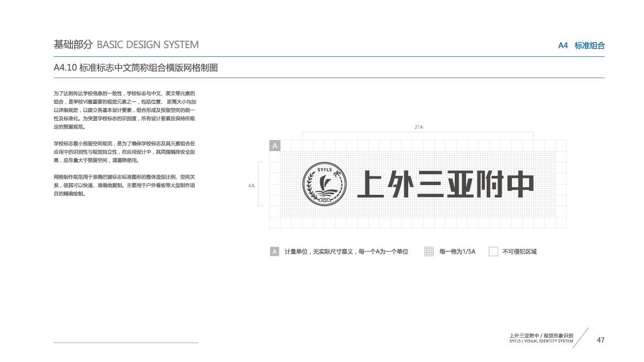Click the paragraph beginning '网格制作规范用于准确把握'
Image resolution: width=644 pixels, height=362 pixels.
124,185
